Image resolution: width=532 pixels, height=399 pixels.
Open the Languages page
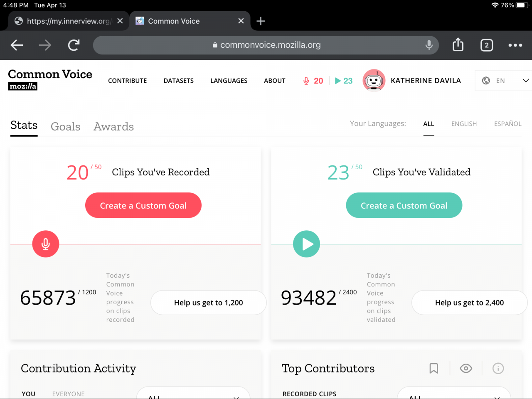pyautogui.click(x=229, y=81)
